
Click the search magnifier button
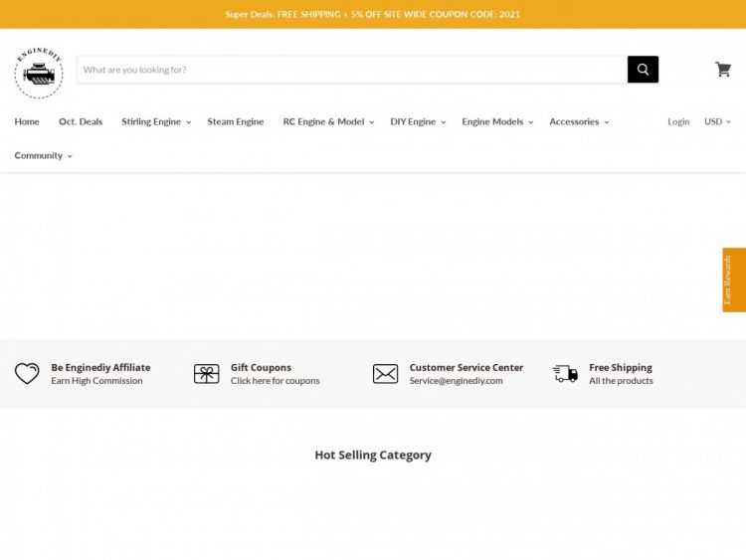pyautogui.click(x=643, y=70)
